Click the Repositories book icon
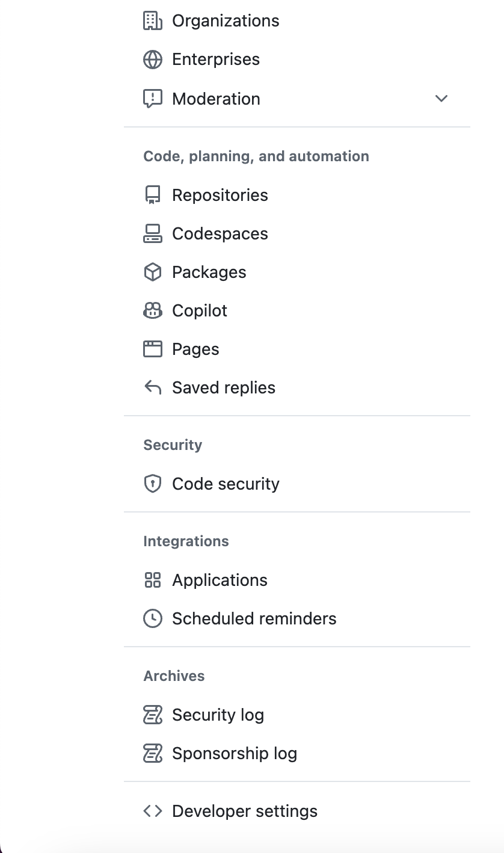504x853 pixels. point(153,195)
